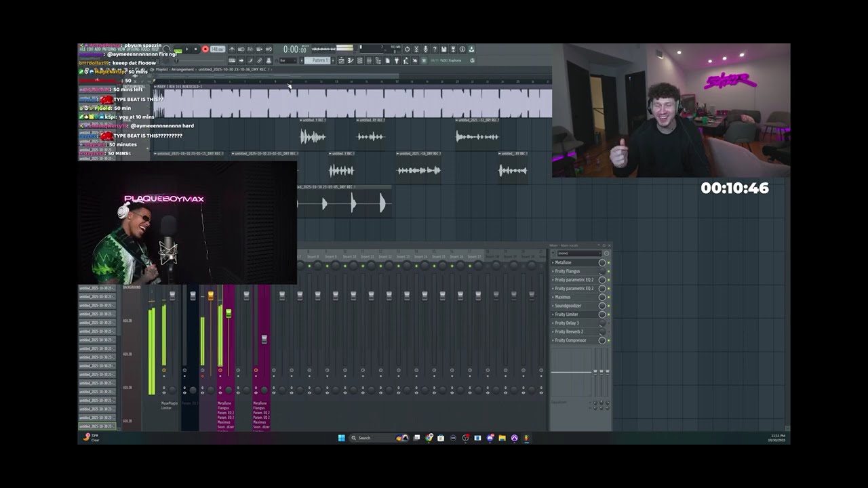Image resolution: width=868 pixels, height=488 pixels.
Task: Toggle the Fruity Delay 3 enable LED
Action: [608, 323]
